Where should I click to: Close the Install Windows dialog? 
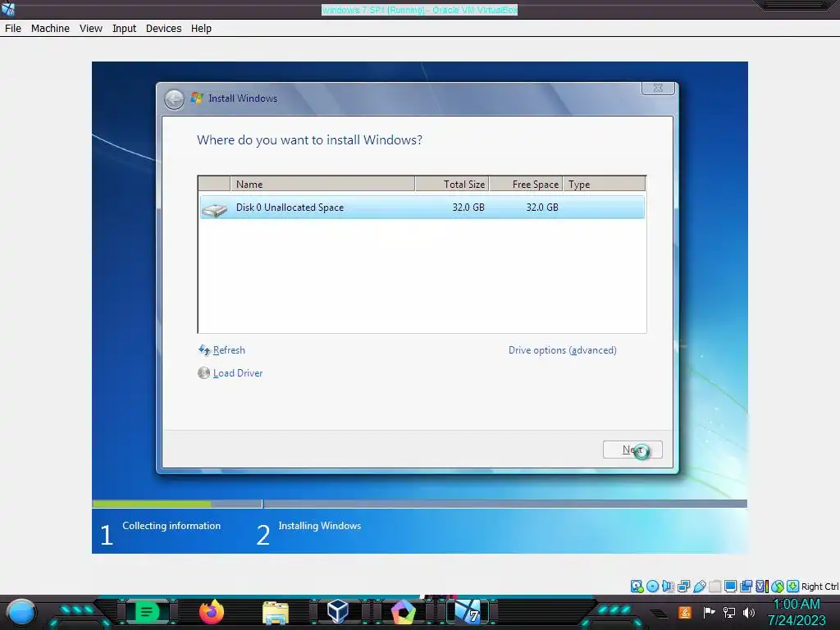pyautogui.click(x=658, y=88)
